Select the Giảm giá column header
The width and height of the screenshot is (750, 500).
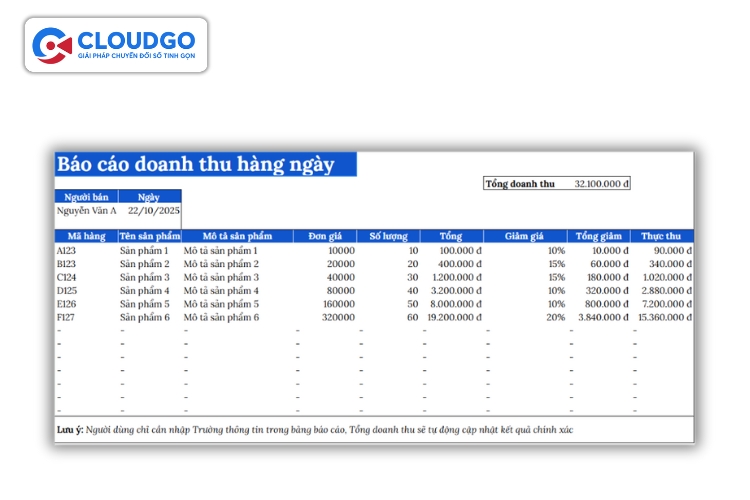[523, 237]
